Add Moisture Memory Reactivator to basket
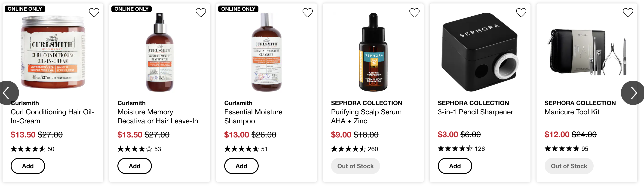 click(135, 166)
